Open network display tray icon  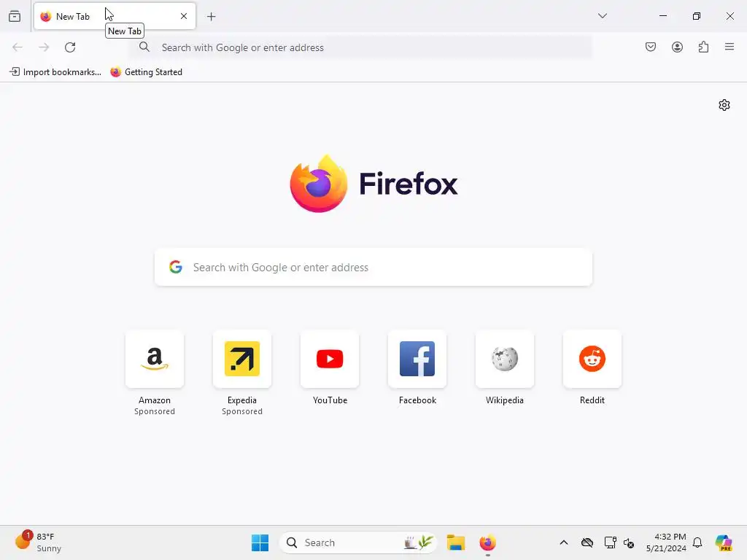[x=610, y=542]
